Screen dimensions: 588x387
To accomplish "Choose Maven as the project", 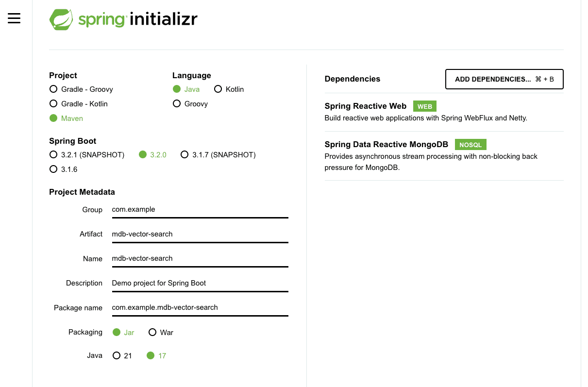I will (x=53, y=118).
